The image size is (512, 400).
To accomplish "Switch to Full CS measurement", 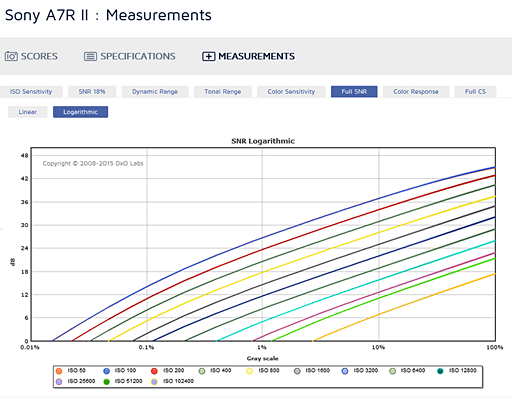I will (x=475, y=92).
